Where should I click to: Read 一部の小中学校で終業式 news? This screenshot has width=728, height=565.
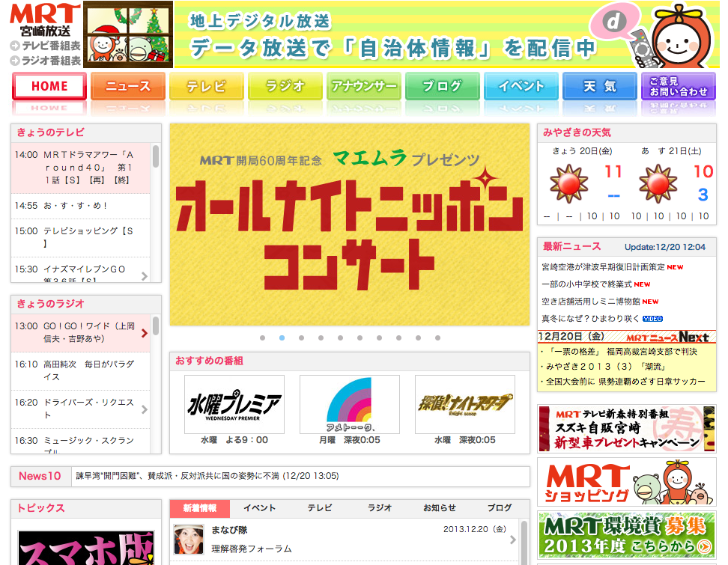coord(587,284)
